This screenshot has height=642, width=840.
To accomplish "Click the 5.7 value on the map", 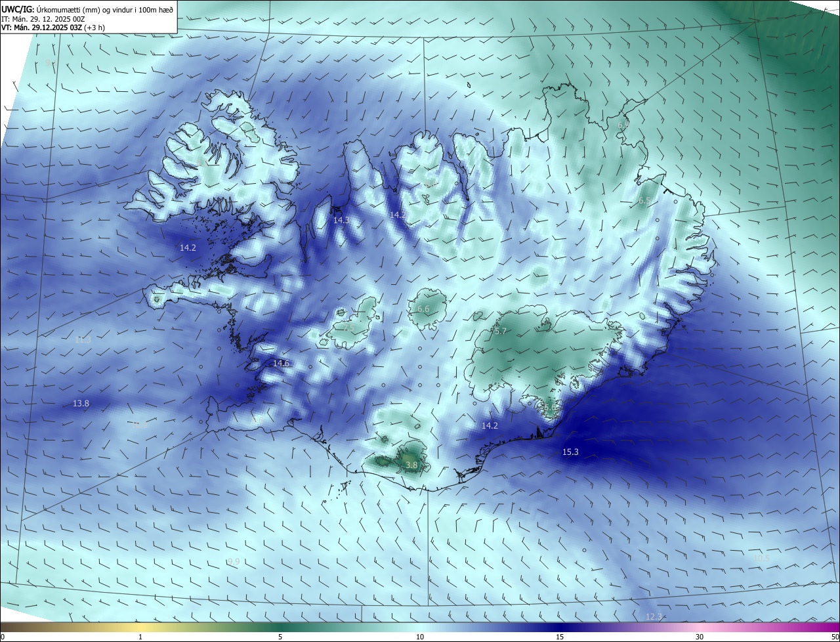I will (501, 332).
